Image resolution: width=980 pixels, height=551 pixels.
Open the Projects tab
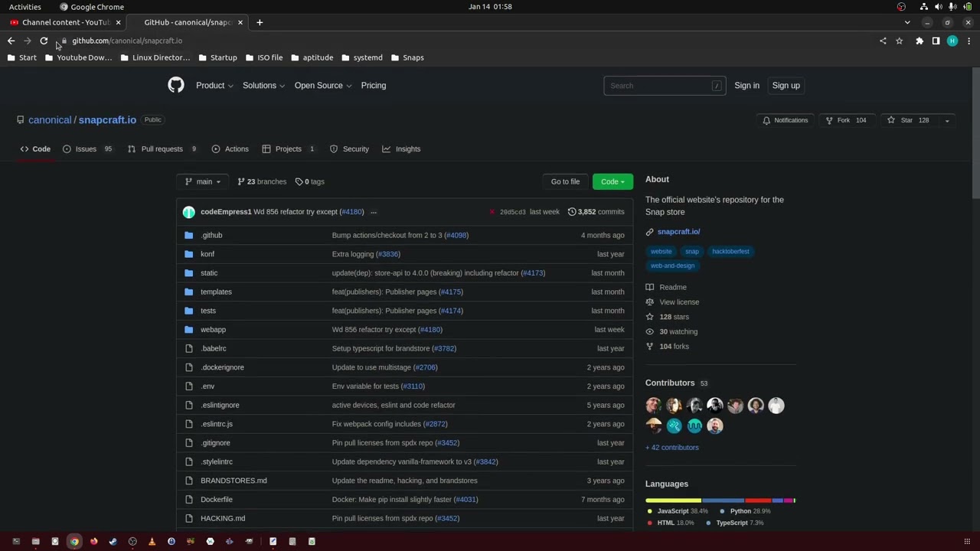coord(289,149)
